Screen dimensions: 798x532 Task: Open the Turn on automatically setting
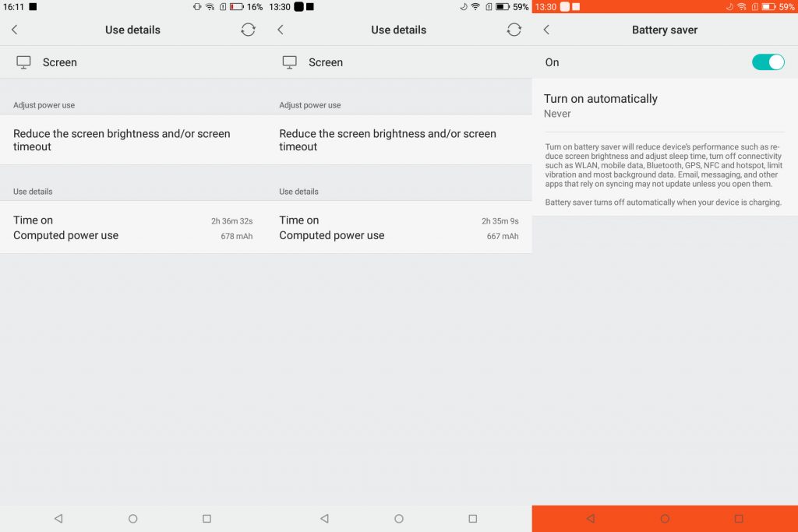pyautogui.click(x=600, y=99)
